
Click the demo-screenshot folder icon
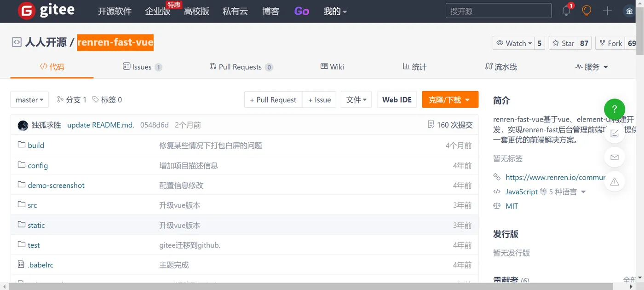[21, 185]
